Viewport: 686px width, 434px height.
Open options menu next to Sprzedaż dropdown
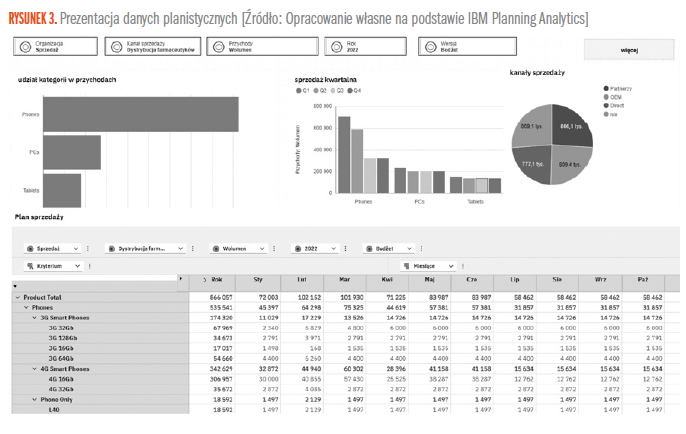click(x=88, y=248)
